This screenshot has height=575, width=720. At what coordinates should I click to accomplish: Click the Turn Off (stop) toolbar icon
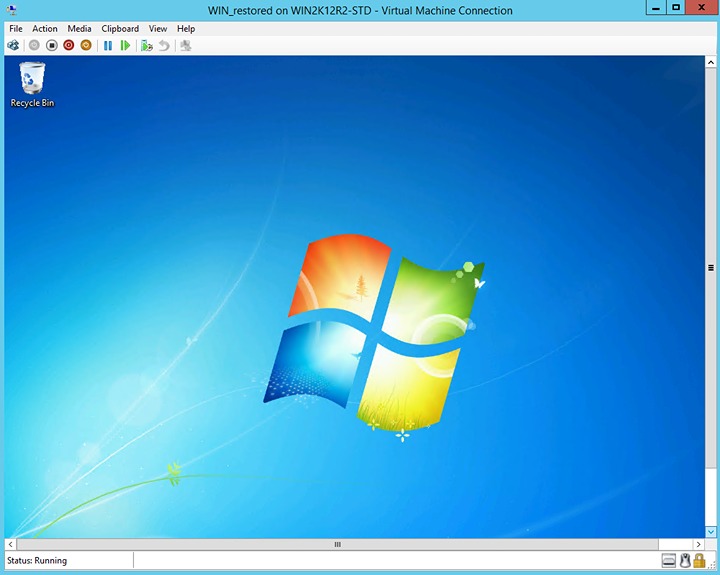52,45
